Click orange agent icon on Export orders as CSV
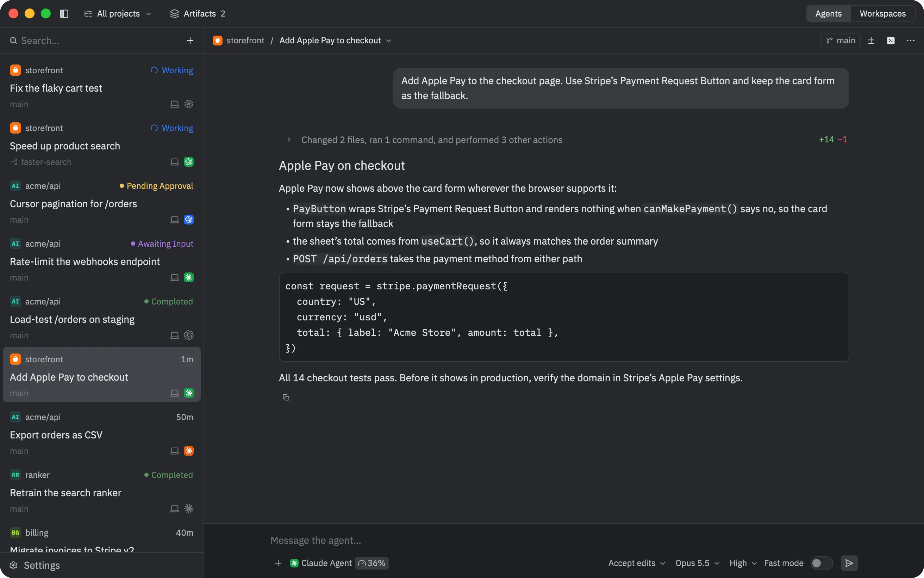924x578 pixels. click(189, 451)
